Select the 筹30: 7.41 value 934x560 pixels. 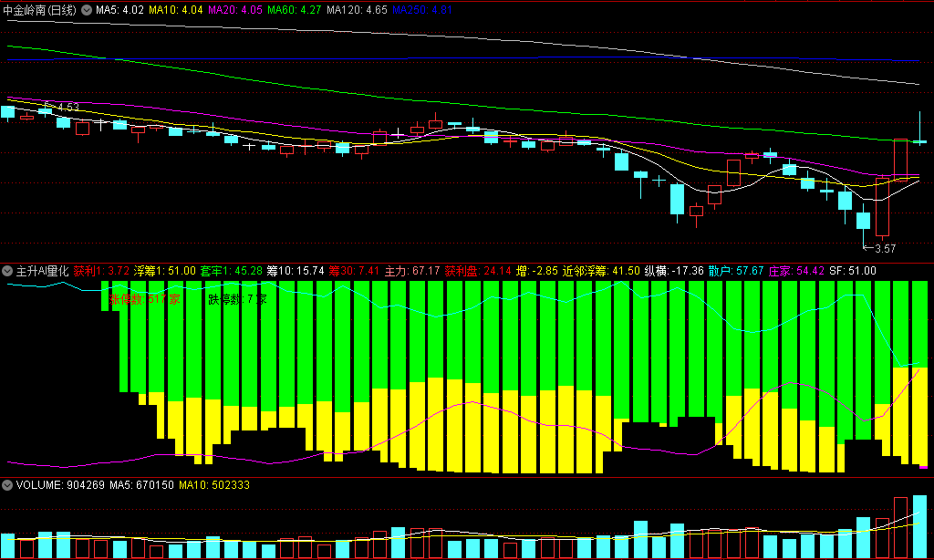(x=354, y=271)
